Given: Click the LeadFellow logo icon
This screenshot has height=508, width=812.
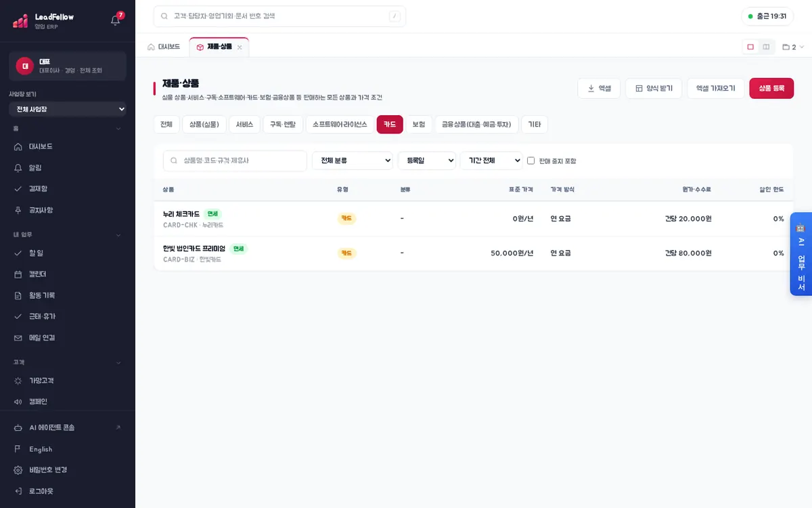Looking at the screenshot, I should pyautogui.click(x=20, y=21).
